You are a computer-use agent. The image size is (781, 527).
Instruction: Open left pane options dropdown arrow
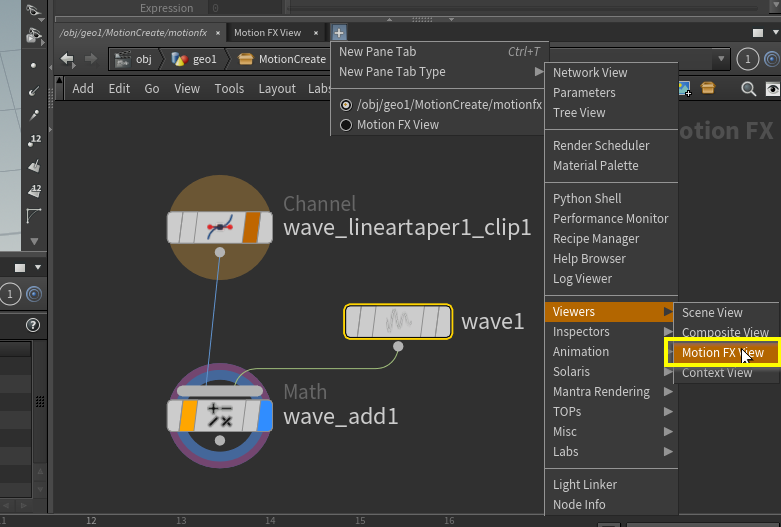coord(37,267)
